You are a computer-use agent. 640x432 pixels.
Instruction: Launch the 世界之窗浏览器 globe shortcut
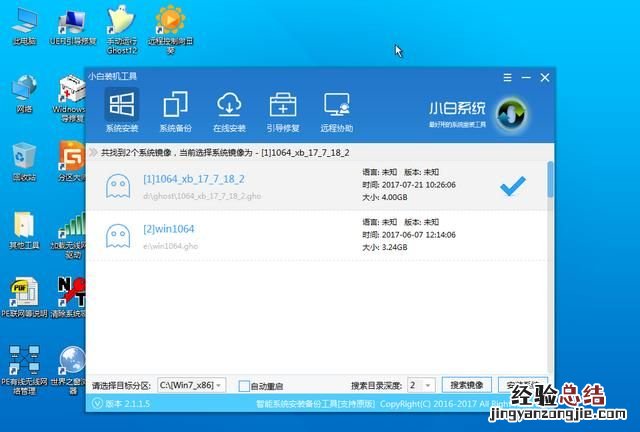[69, 370]
